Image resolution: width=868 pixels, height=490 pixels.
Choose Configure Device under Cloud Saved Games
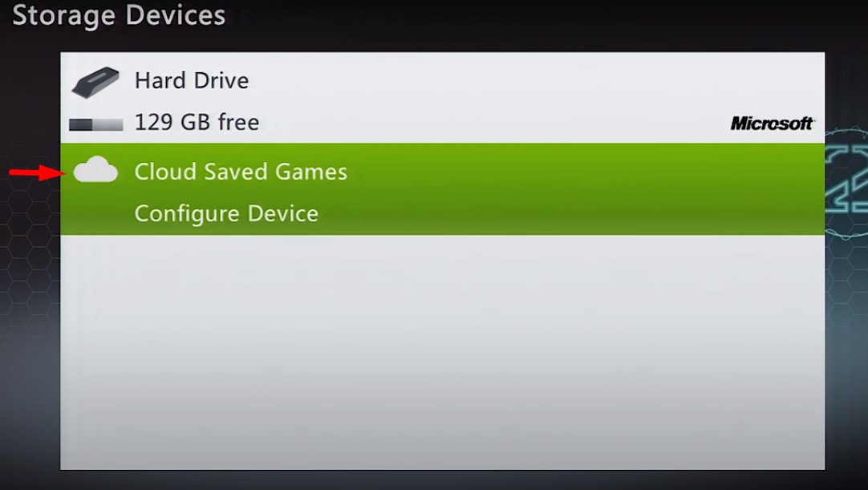pyautogui.click(x=226, y=213)
